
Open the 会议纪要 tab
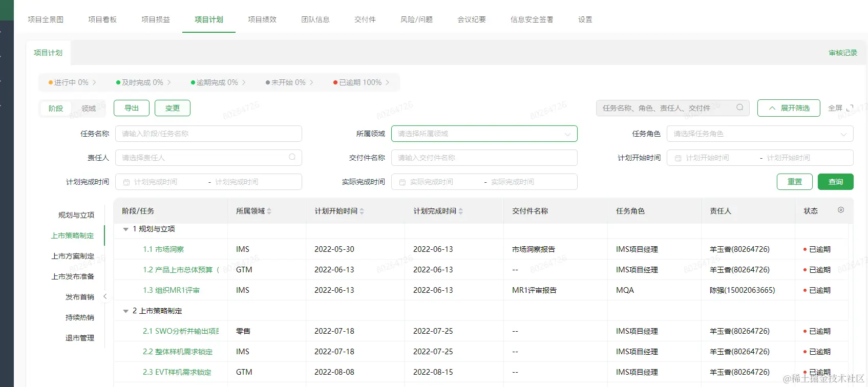coord(472,19)
